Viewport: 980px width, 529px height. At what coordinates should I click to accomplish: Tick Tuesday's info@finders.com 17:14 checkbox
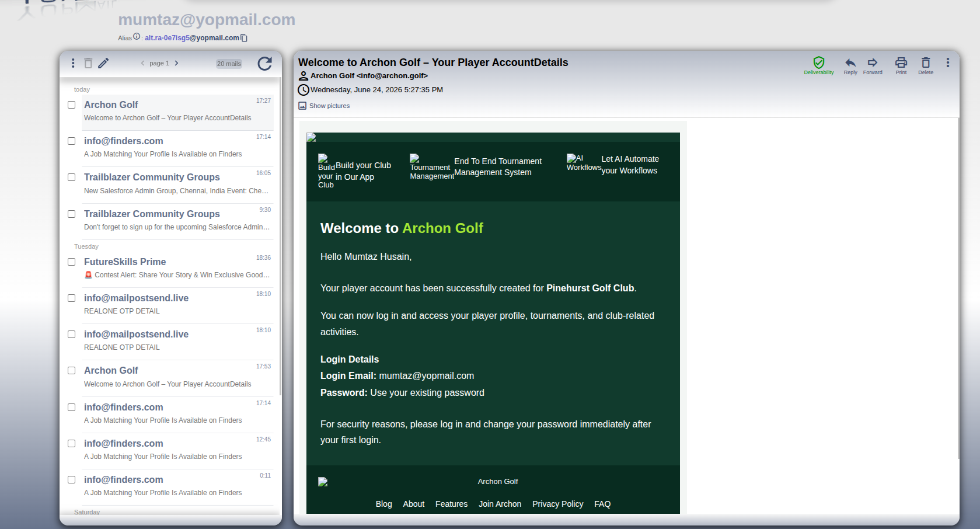[72, 408]
